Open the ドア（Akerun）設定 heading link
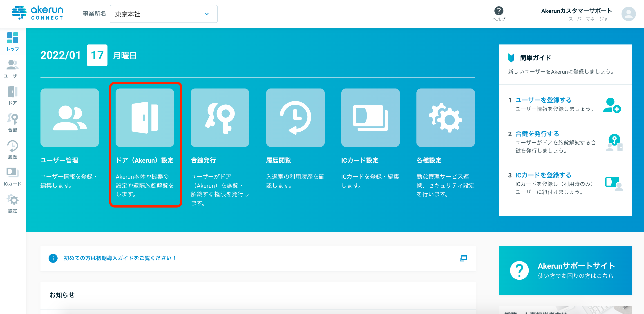This screenshot has width=644, height=314. click(x=145, y=160)
